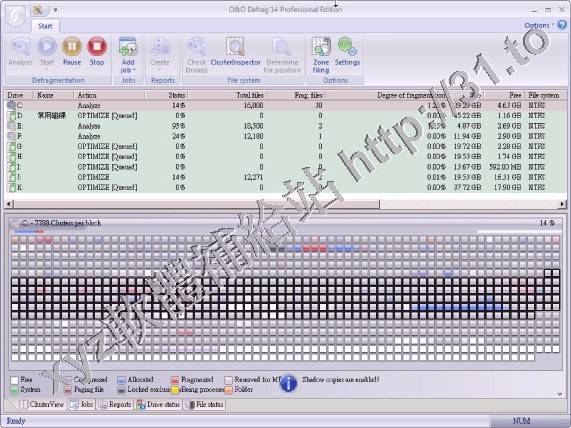The height and width of the screenshot is (428, 571).
Task: Click the drive list horizontal scrollbar
Action: (x=197, y=204)
